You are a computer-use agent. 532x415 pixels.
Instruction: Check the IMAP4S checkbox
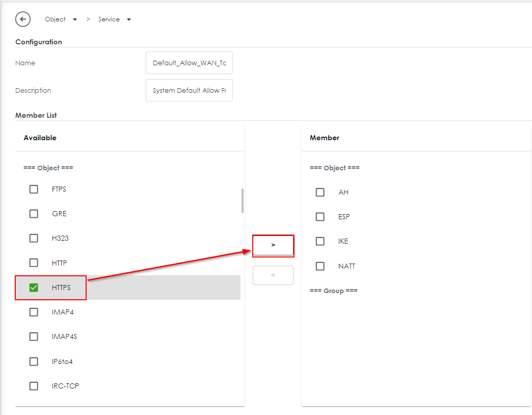coord(34,336)
